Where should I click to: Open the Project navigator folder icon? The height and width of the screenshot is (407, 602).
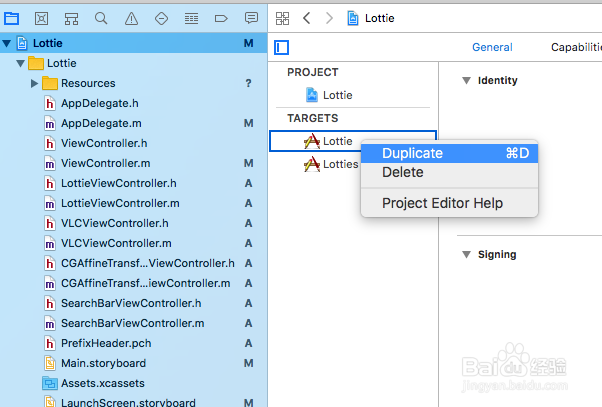click(x=12, y=18)
